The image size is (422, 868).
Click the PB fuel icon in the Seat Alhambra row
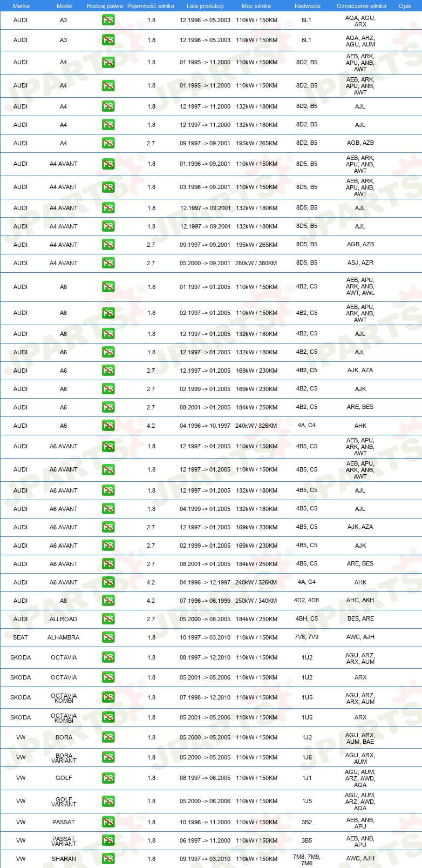point(108,637)
